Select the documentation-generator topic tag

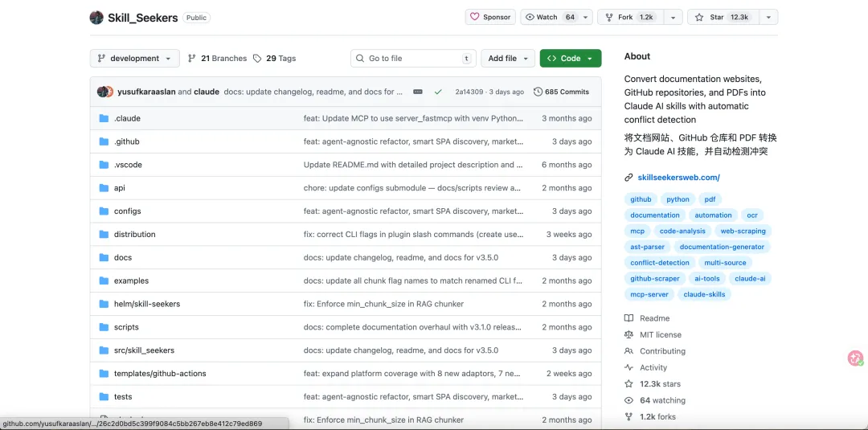click(722, 247)
